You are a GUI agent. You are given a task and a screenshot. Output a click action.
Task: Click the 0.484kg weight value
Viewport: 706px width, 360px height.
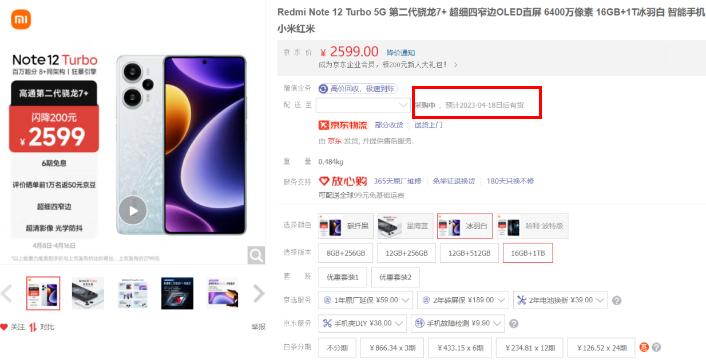[x=330, y=162]
